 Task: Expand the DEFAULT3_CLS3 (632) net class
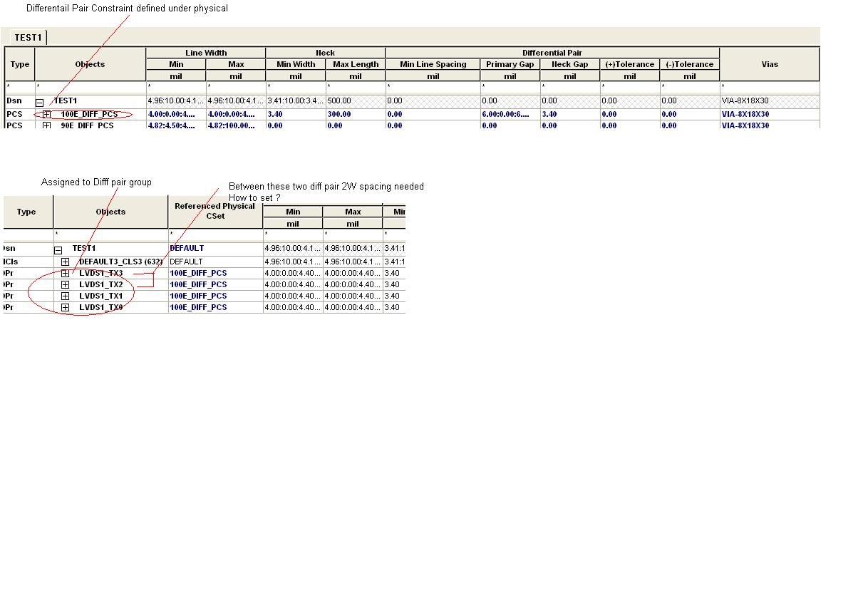66,262
